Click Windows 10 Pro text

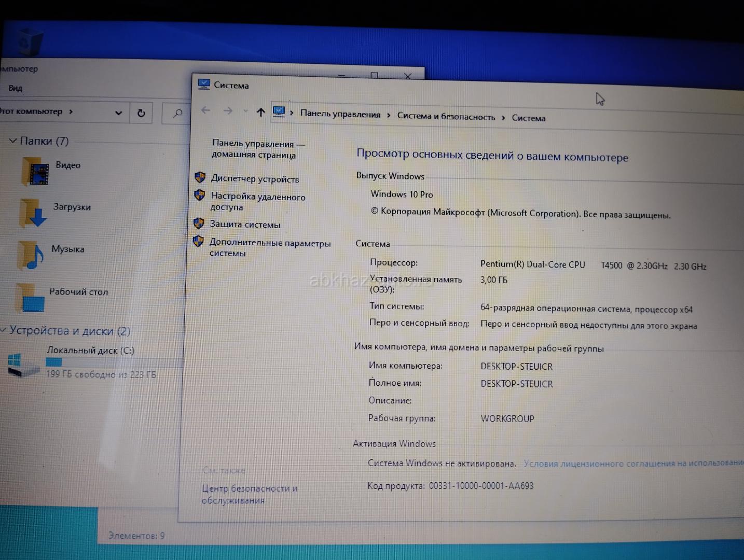coord(402,194)
